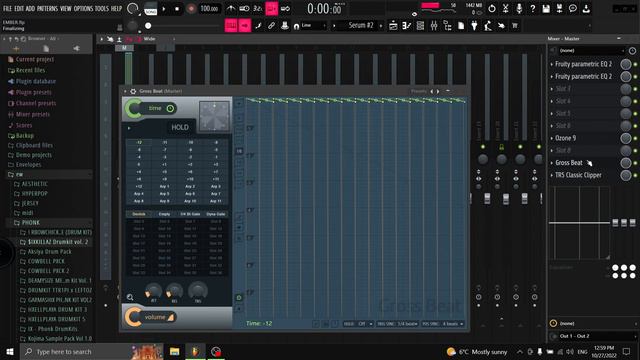Select the Dyna Gate volume slot
This screenshot has width=640, height=360.
pos(216,214)
